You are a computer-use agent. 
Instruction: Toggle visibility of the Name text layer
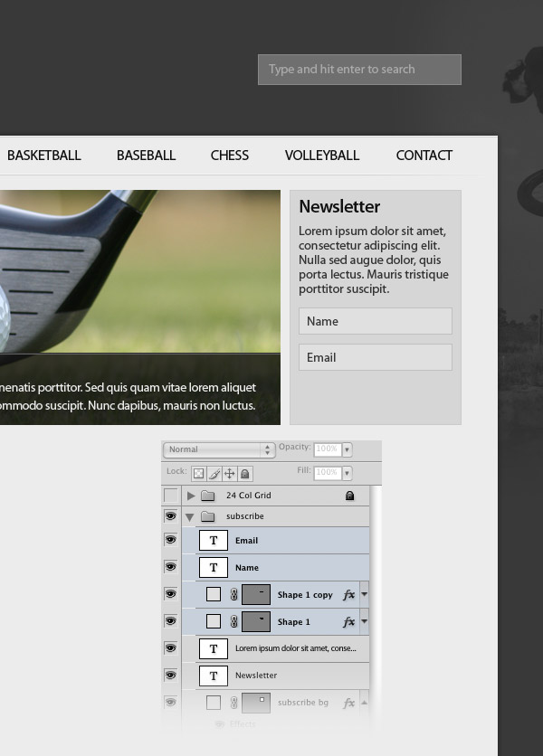point(171,567)
